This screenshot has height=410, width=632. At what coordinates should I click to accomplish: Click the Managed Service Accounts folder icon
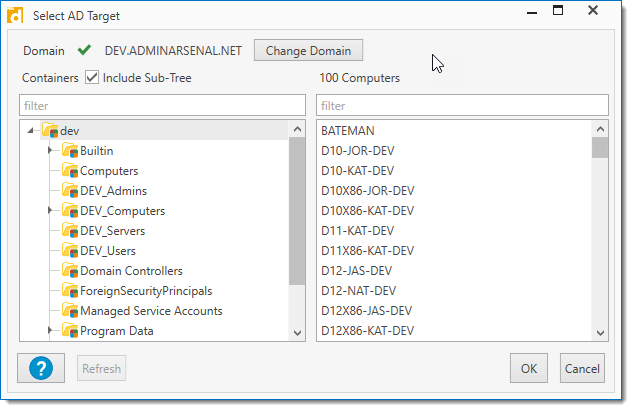click(70, 311)
